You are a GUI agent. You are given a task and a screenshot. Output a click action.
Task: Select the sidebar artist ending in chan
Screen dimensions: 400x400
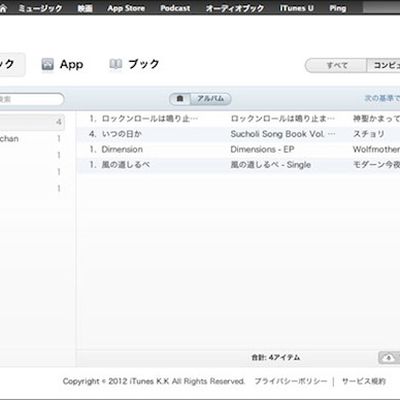click(x=32, y=139)
